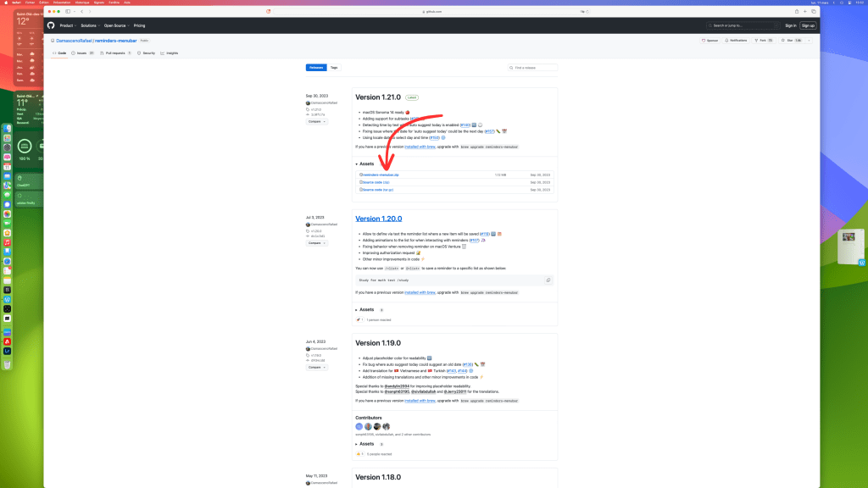Open the Issues tab of the repository
Image resolution: width=868 pixels, height=488 pixels.
82,53
